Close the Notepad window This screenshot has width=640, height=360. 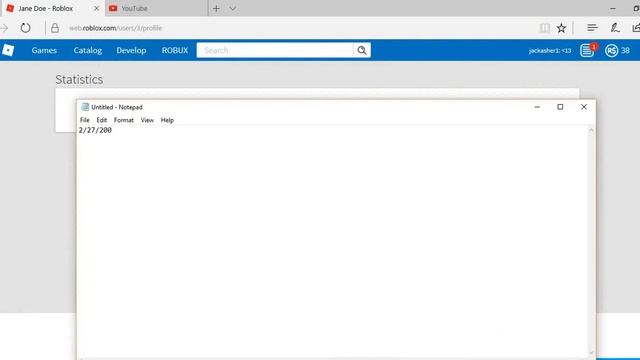[x=584, y=107]
